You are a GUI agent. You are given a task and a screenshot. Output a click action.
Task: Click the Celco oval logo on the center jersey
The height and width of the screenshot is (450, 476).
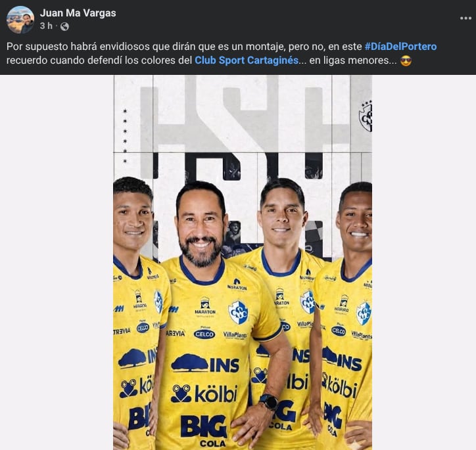tap(204, 334)
